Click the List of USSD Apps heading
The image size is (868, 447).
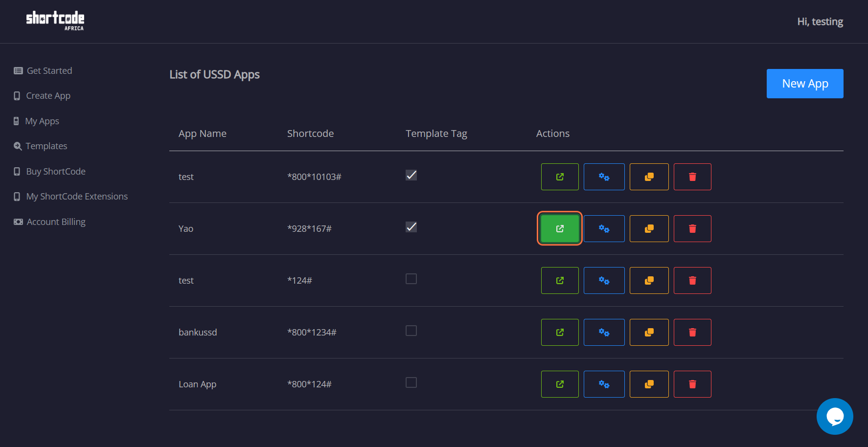pos(214,74)
